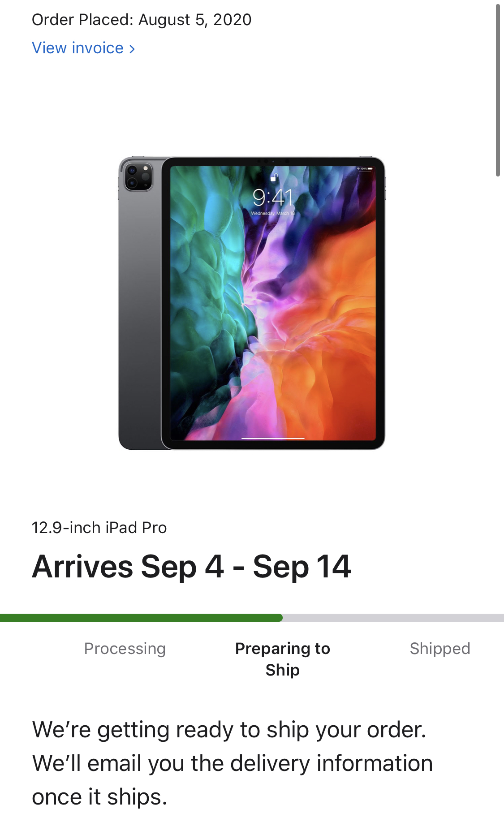This screenshot has width=504, height=822.
Task: Select the Processing status step
Action: click(x=125, y=649)
